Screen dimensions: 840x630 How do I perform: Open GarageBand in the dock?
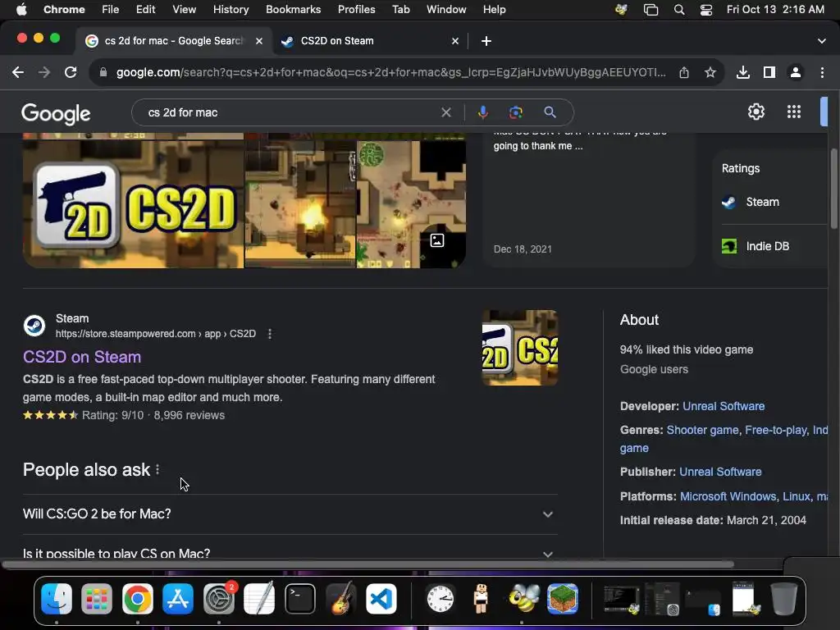click(340, 598)
